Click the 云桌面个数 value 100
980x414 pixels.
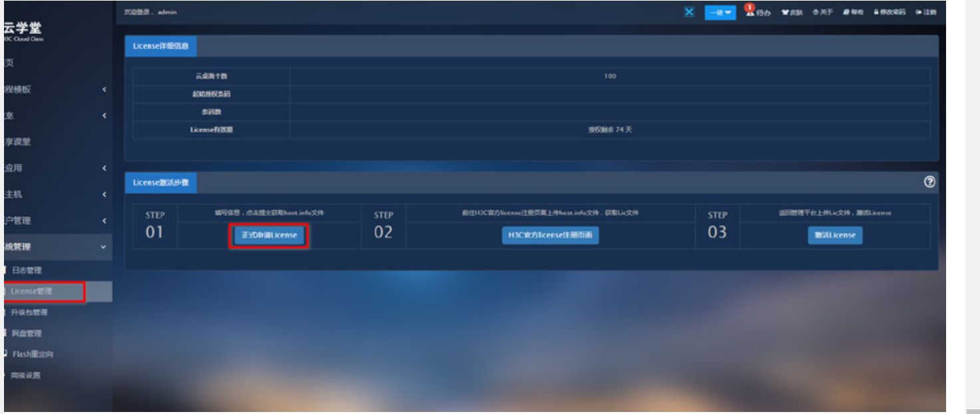tap(610, 77)
